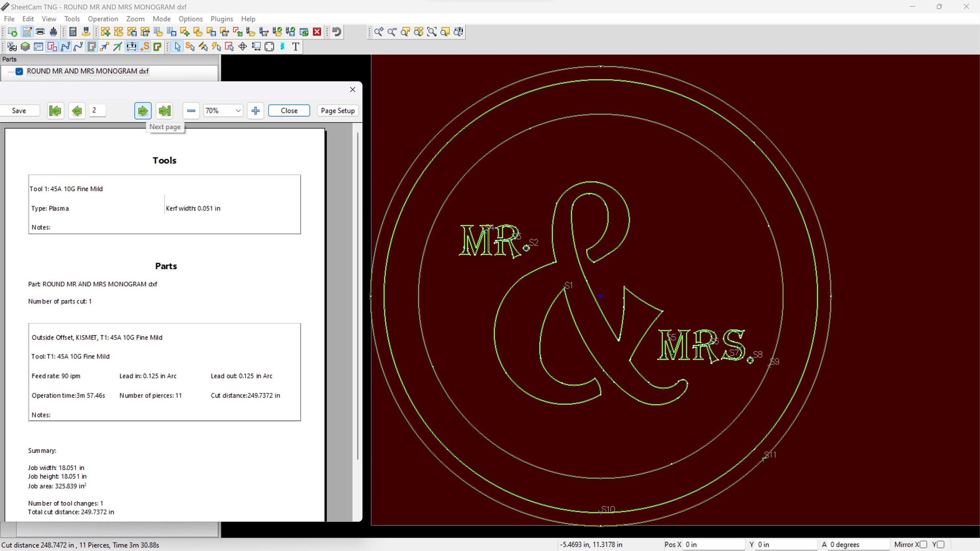Click the Undo icon

tap(336, 32)
